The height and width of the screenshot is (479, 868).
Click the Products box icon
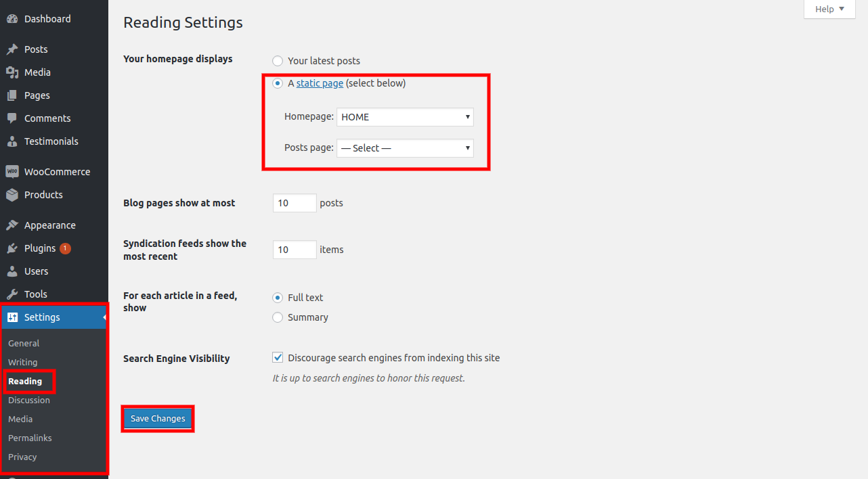coord(12,195)
